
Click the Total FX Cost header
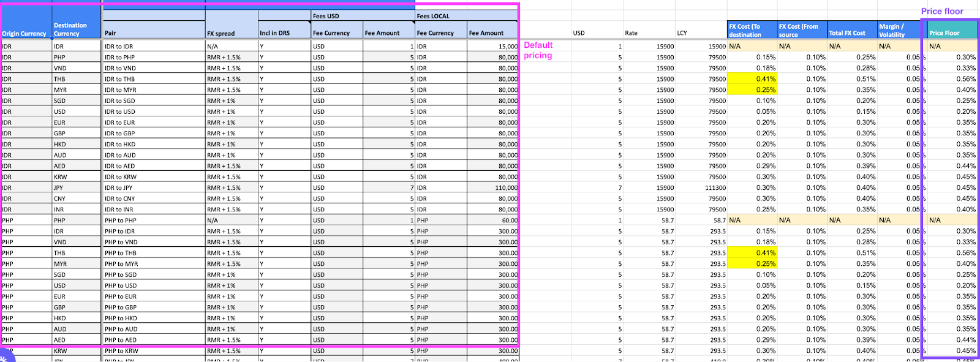tap(852, 30)
